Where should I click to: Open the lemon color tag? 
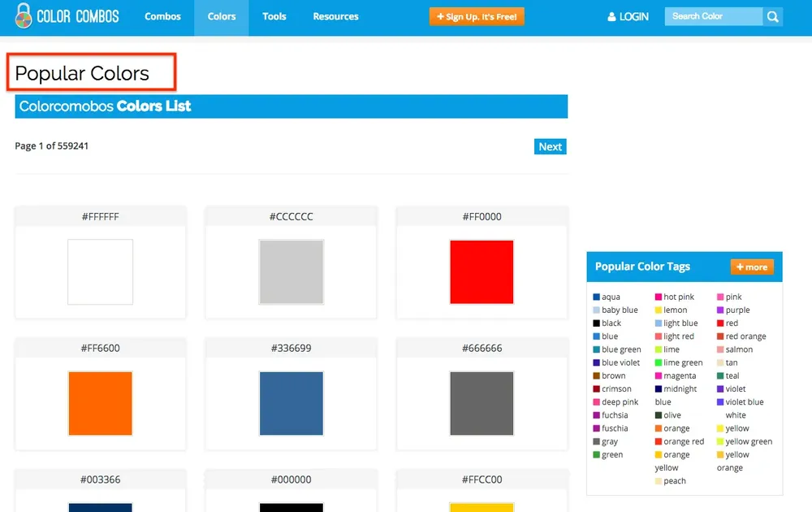tap(676, 310)
